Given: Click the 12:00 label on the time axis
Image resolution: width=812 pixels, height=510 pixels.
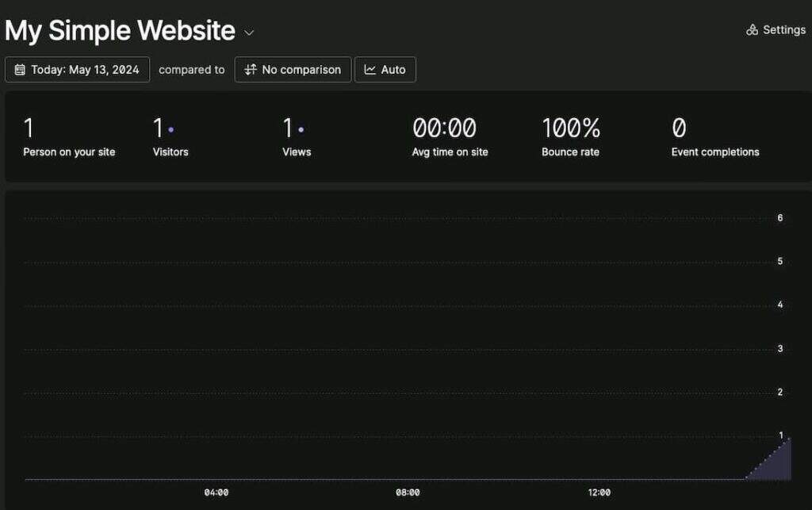Looking at the screenshot, I should coord(599,493).
